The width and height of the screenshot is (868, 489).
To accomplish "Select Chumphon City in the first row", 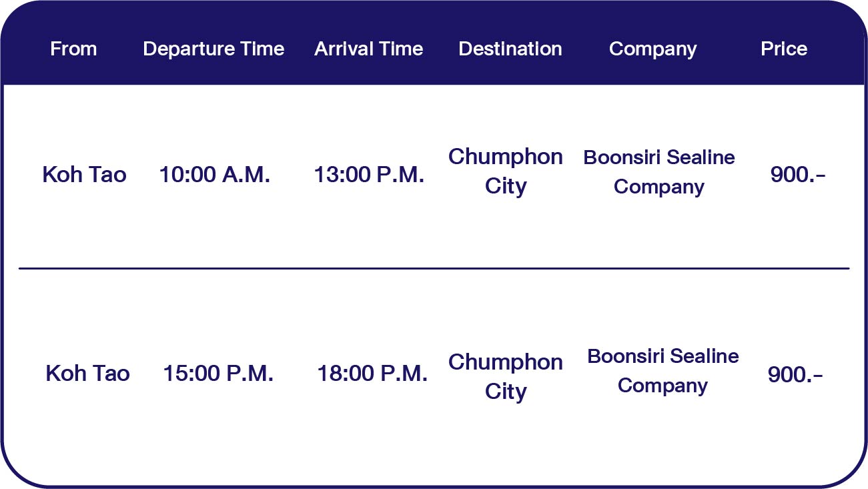I will (506, 171).
